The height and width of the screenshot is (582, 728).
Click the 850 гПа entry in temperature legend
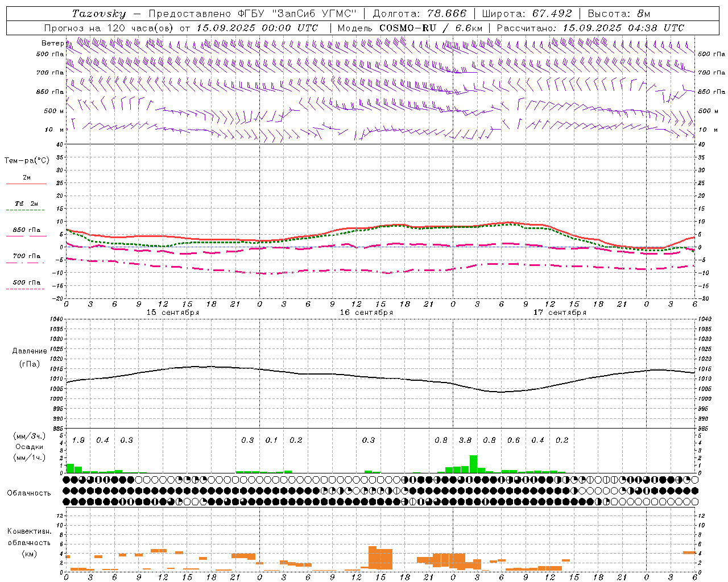pyautogui.click(x=26, y=230)
